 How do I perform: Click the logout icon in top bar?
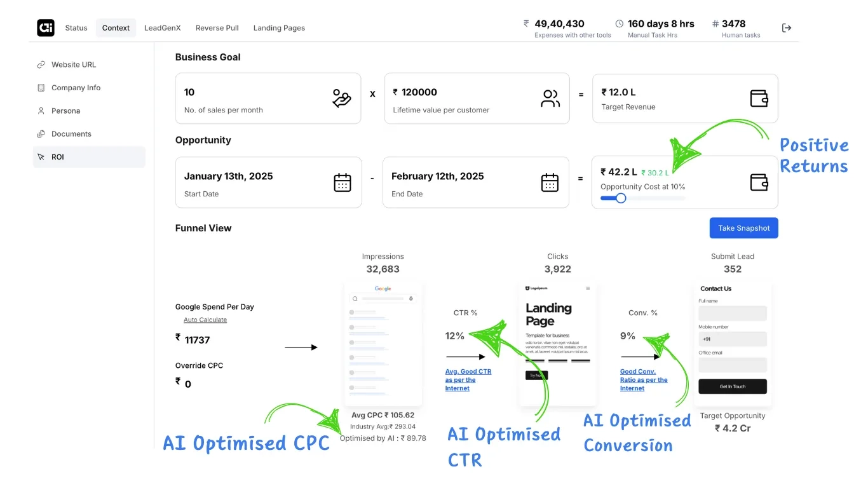(787, 28)
